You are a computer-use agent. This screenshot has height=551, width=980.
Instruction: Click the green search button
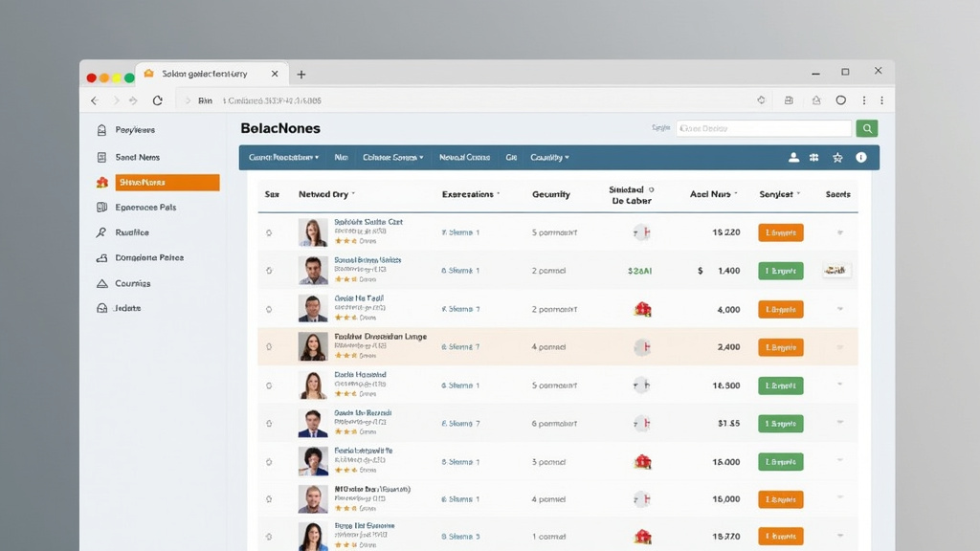(x=866, y=128)
